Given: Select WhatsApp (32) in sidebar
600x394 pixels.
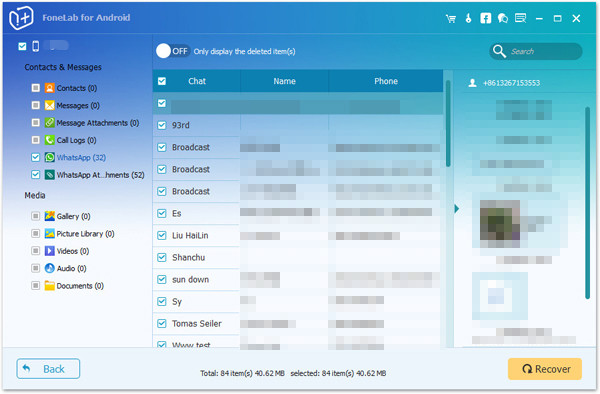Looking at the screenshot, I should pos(81,157).
